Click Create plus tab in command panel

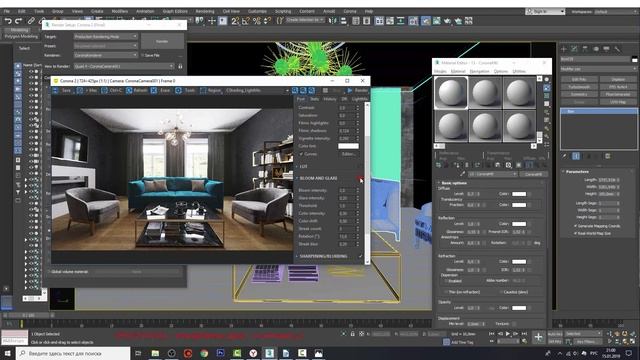(564, 49)
